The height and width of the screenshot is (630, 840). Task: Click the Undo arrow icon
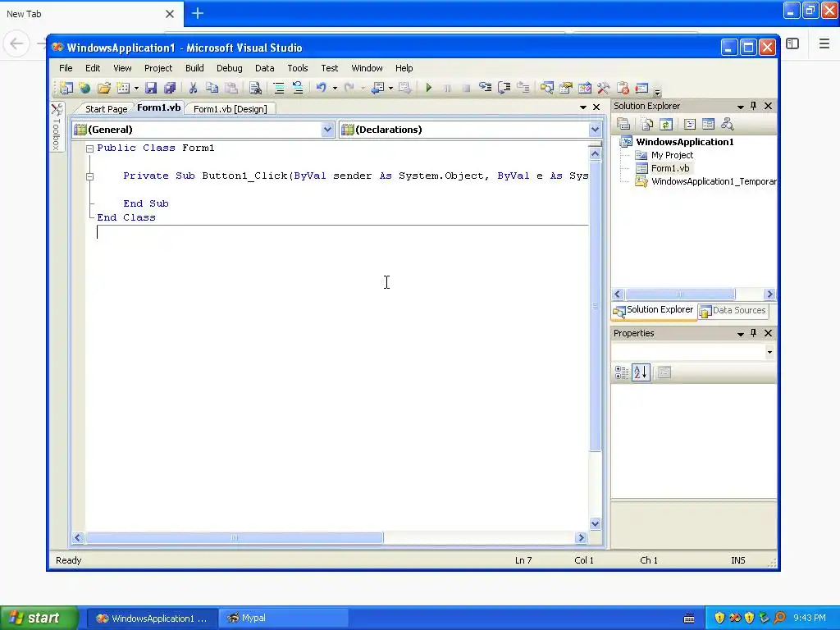tap(322, 88)
